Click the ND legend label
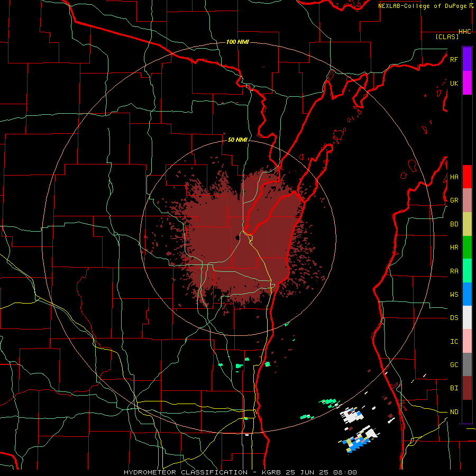Screen dimensions: 476x476 pos(454,412)
